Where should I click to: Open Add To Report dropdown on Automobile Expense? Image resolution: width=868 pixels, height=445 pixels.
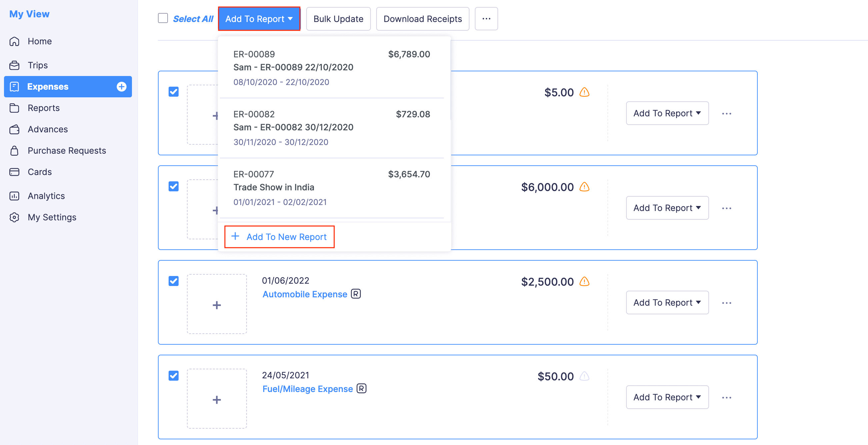pyautogui.click(x=667, y=302)
